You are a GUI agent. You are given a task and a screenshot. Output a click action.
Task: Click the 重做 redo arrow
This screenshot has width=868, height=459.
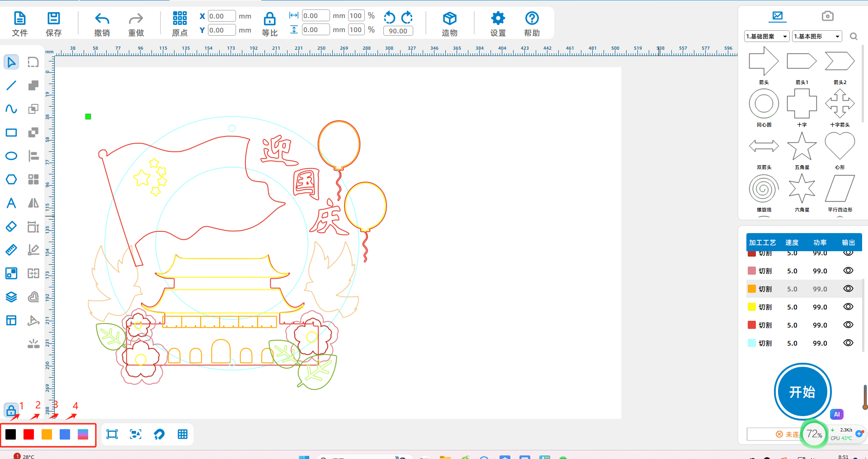click(136, 24)
